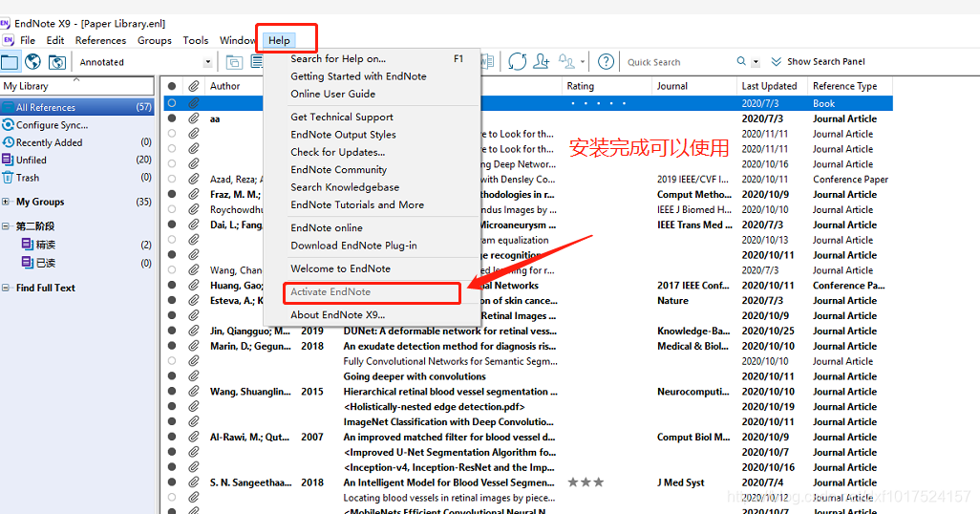Open Quick Search options dropdown arrow

click(756, 62)
